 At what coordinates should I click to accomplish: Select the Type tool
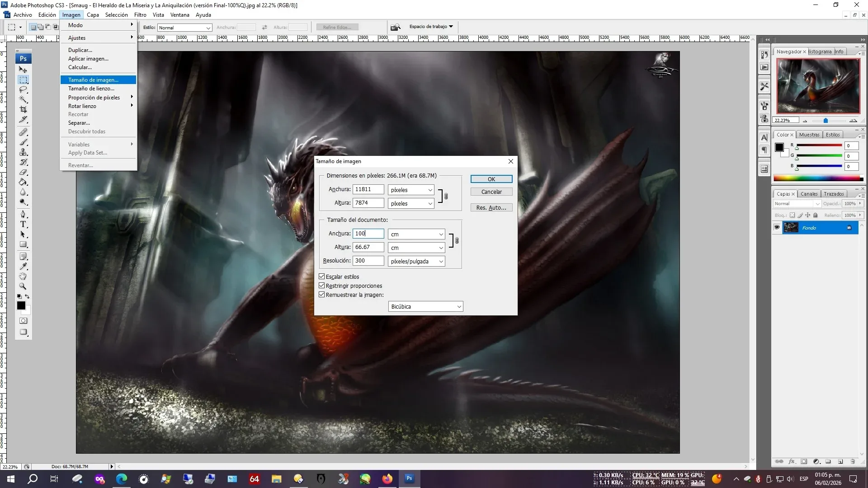coord(23,224)
